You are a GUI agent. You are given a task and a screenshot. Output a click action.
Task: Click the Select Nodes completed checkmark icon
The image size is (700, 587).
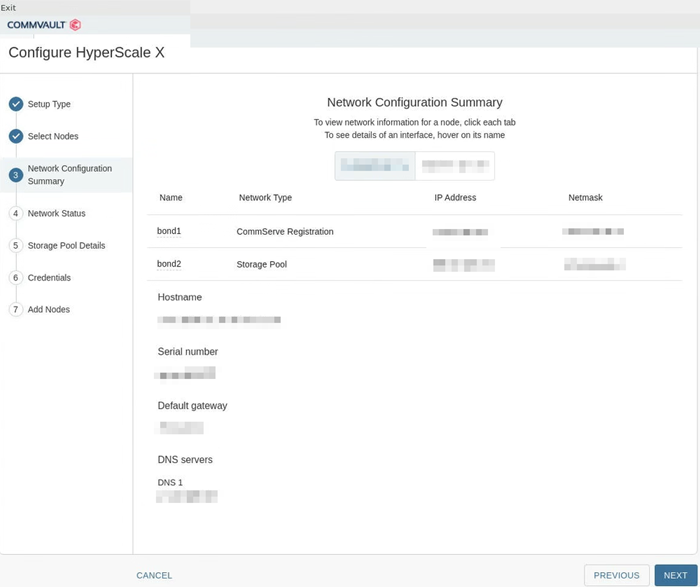(16, 136)
